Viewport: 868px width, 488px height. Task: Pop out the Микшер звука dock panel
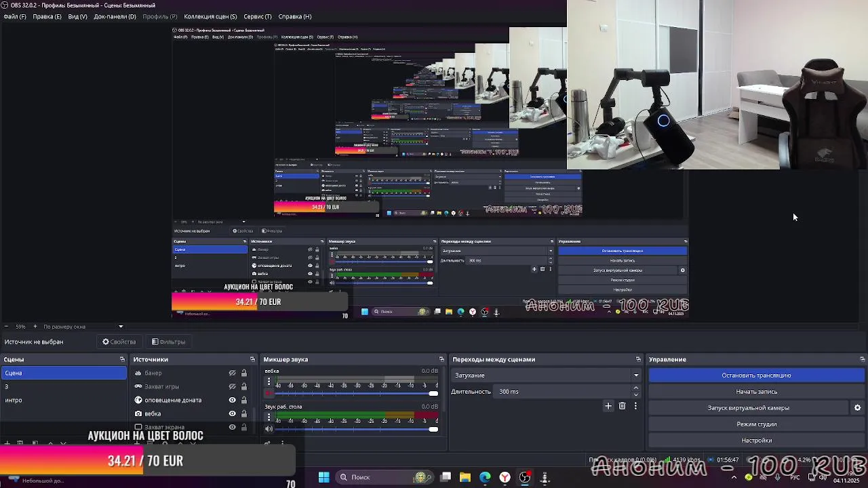441,359
